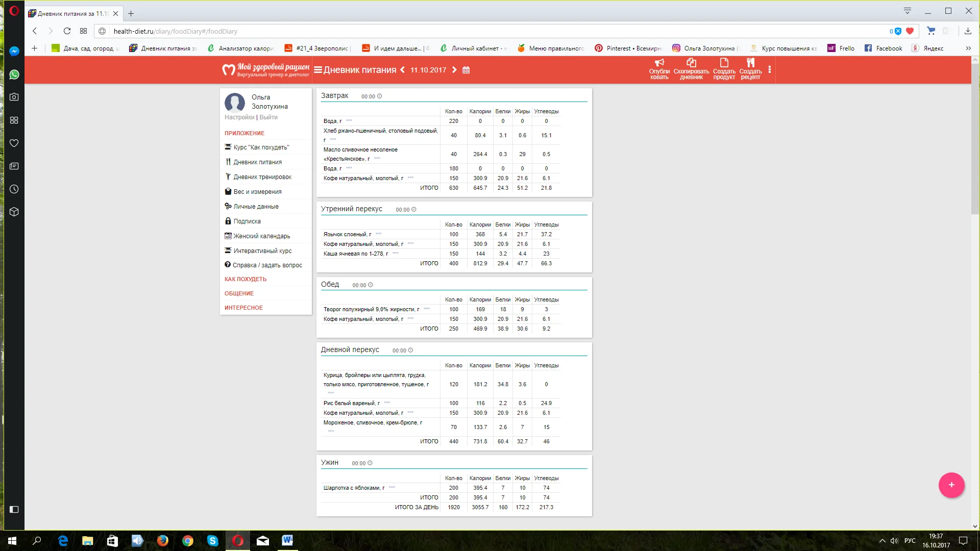The image size is (980, 551).
Task: Expand the ОБЩЕНИЕ sidebar section
Action: [x=239, y=293]
